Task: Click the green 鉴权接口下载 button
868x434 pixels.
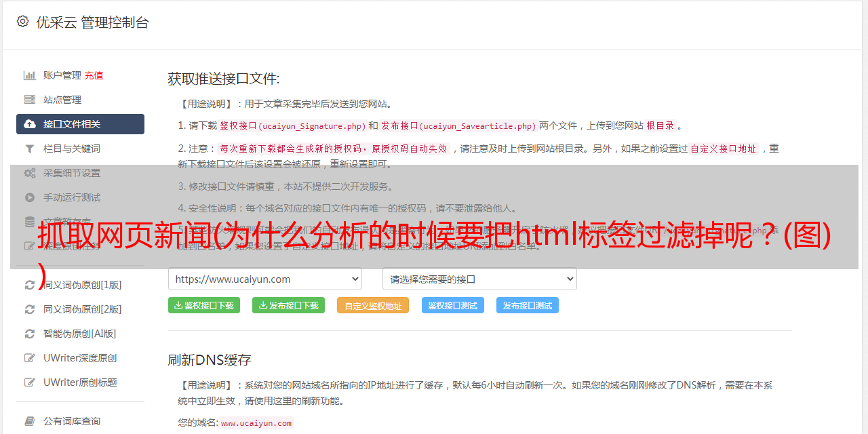Action: click(204, 305)
